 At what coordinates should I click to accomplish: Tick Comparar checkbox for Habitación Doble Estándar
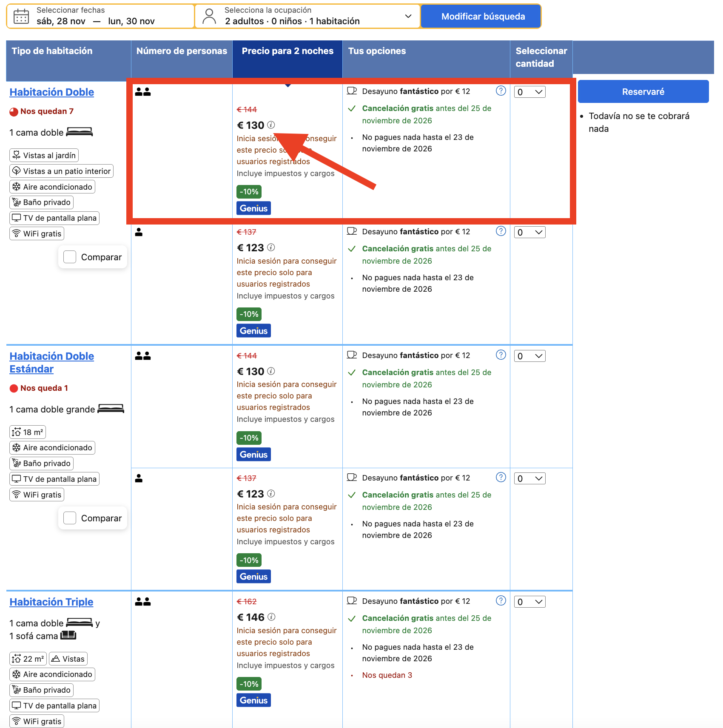tap(70, 518)
